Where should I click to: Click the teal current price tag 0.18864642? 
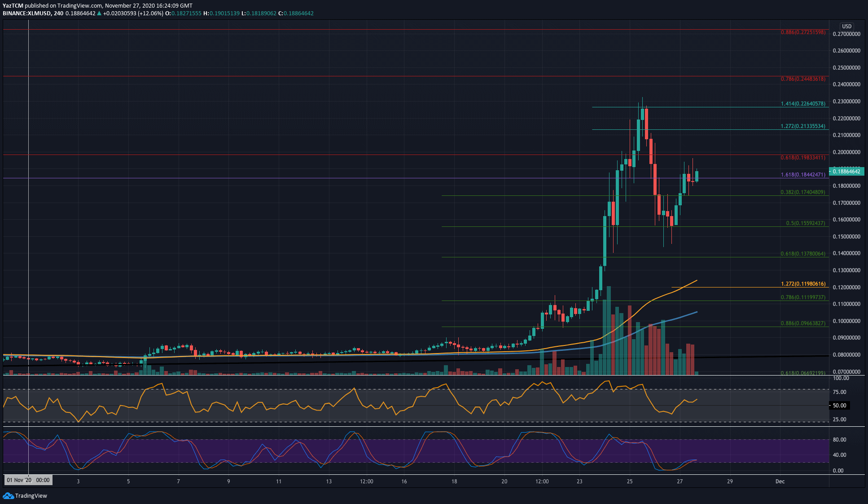[846, 172]
